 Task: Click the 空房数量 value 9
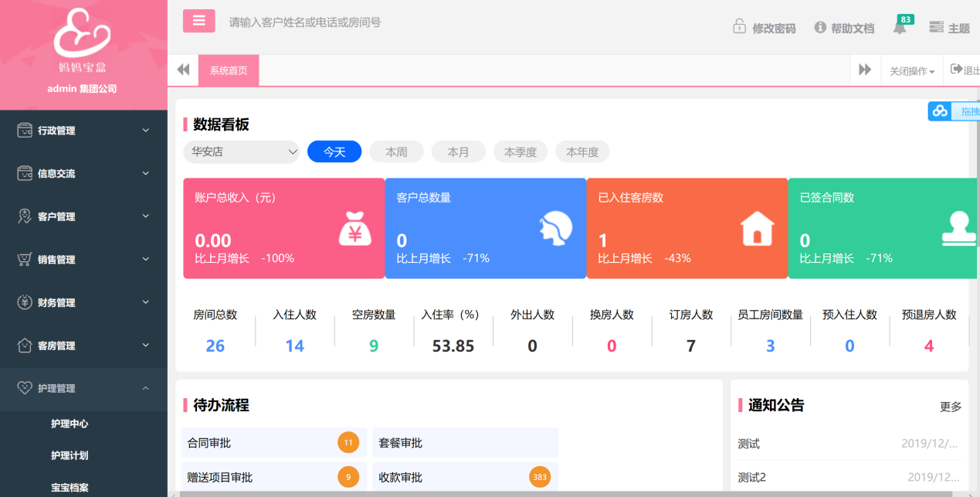pos(374,346)
